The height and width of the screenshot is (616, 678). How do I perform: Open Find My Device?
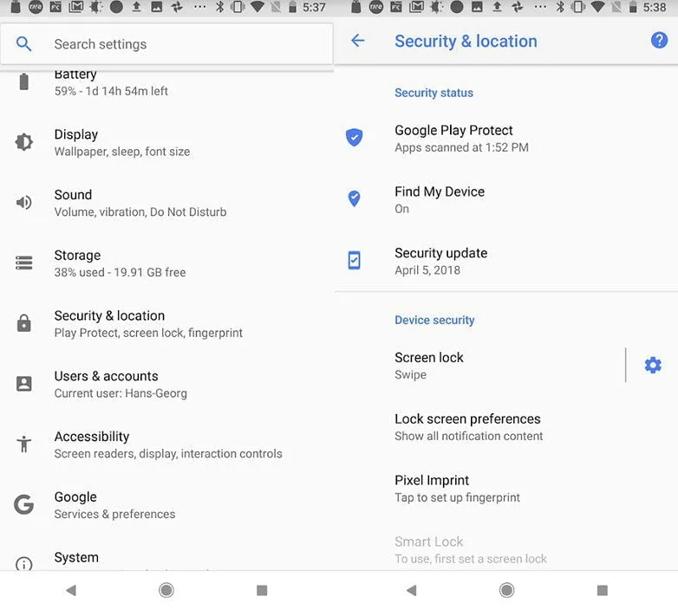click(x=506, y=200)
